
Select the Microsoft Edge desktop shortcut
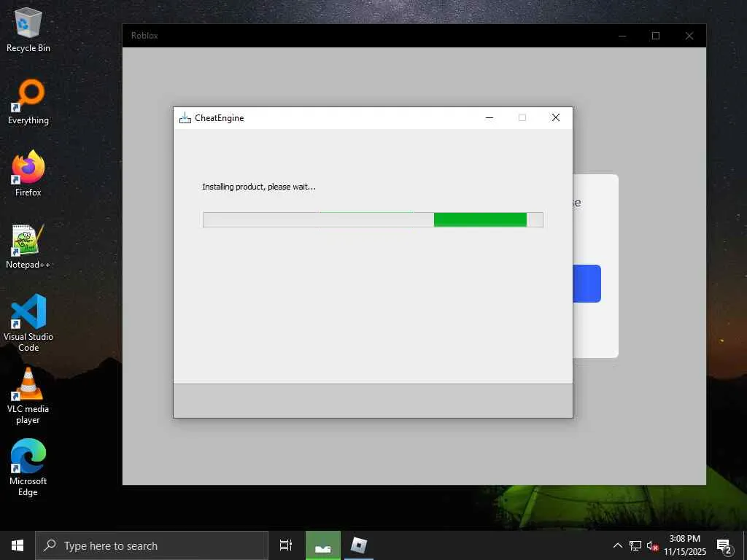pos(28,467)
